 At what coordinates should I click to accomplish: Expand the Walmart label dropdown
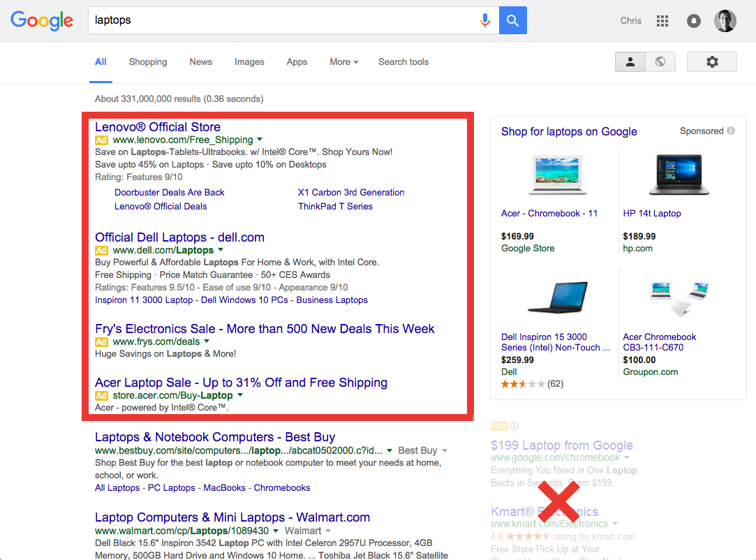click(x=328, y=531)
